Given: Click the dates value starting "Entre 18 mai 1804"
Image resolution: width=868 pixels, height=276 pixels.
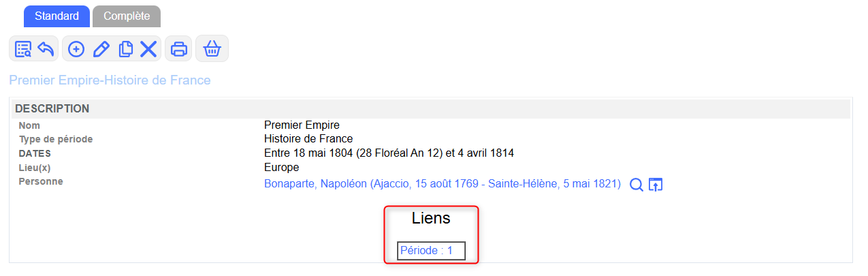Looking at the screenshot, I should pos(389,153).
